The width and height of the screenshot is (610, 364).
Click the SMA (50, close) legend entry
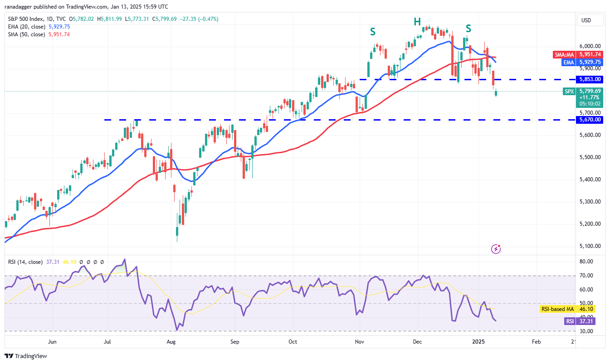[x=26, y=34]
